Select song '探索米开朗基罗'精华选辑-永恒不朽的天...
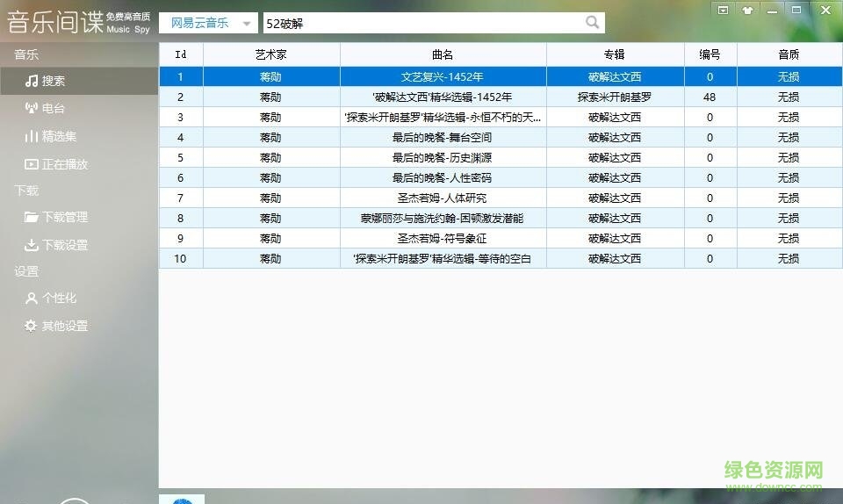The height and width of the screenshot is (504, 843). tap(442, 117)
